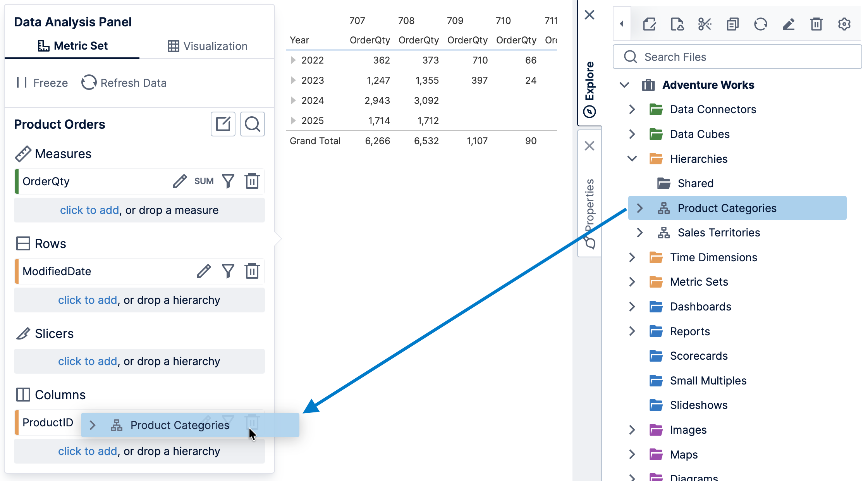Click the Cut scissors icon
This screenshot has width=868, height=481.
[705, 24]
